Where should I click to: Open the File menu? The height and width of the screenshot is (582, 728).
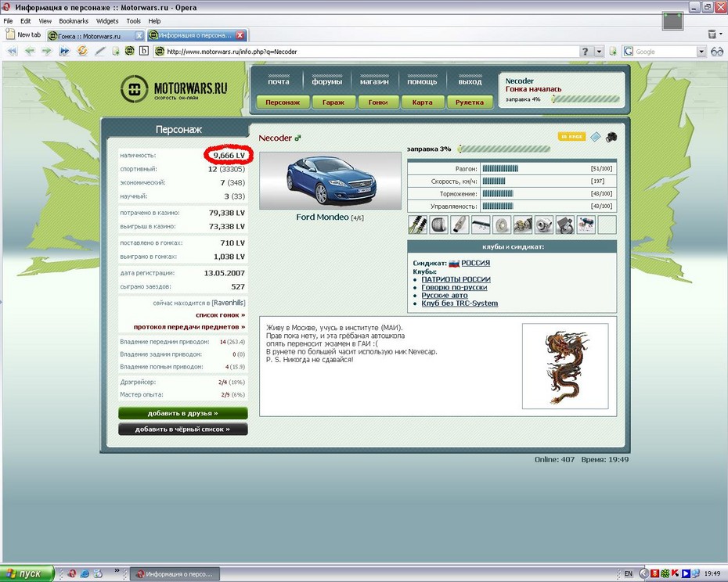(x=9, y=21)
